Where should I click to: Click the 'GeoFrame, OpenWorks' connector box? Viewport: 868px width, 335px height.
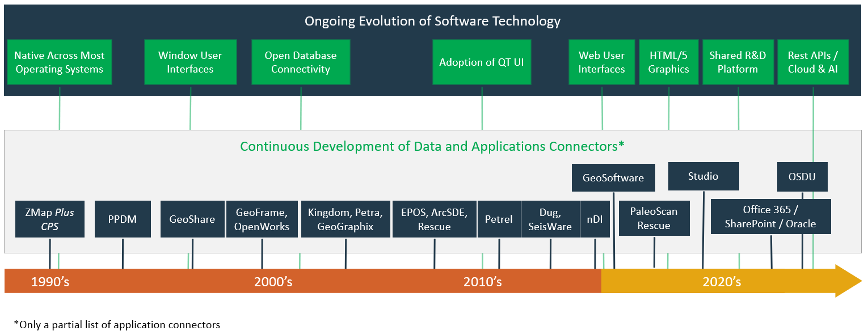coord(263,219)
